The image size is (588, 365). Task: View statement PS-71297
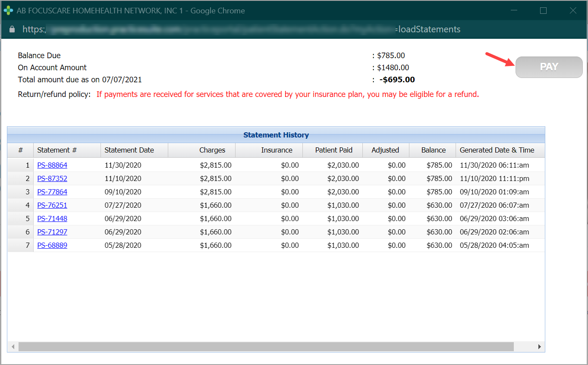point(52,232)
